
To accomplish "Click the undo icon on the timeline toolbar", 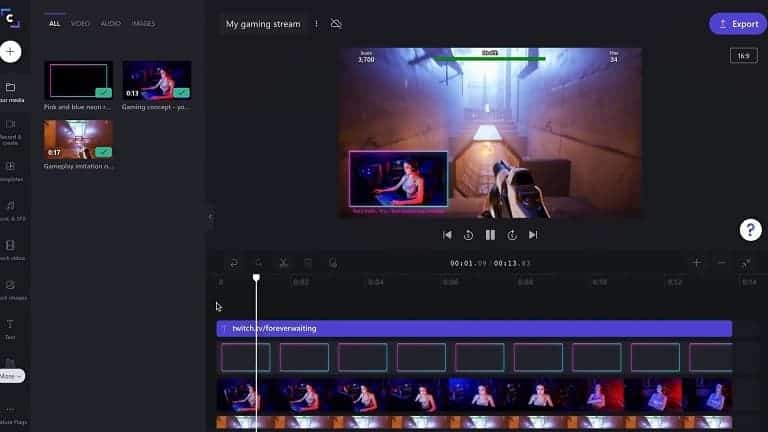I will (x=234, y=263).
